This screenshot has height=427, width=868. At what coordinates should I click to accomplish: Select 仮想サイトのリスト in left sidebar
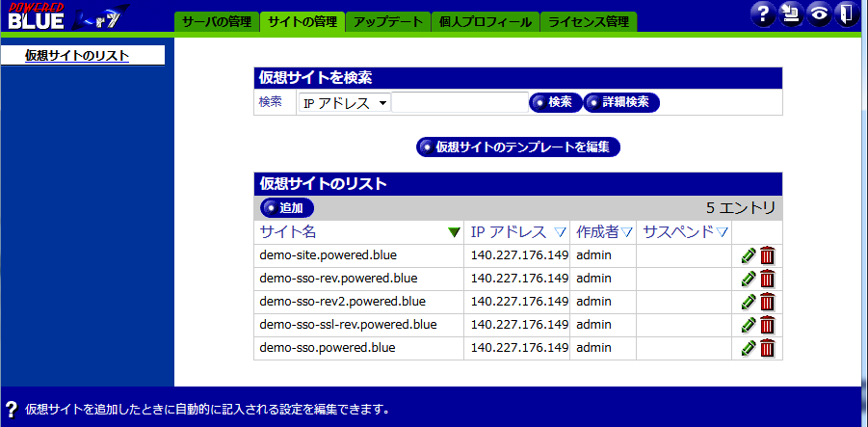tap(77, 55)
